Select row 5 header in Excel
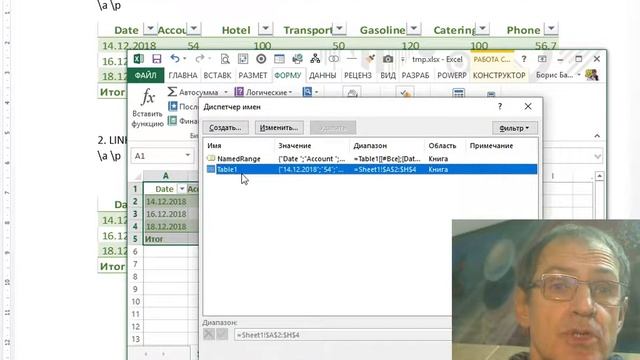The image size is (640, 360). pos(136,239)
